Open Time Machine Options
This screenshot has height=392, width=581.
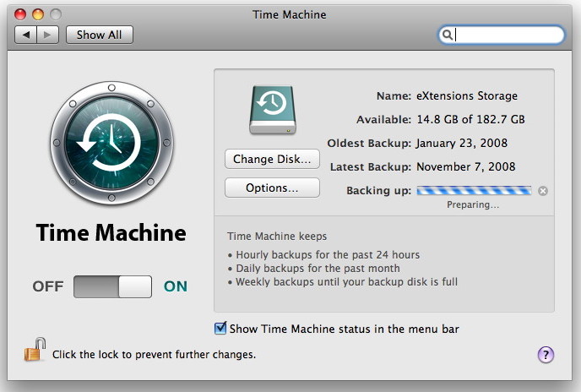point(272,188)
